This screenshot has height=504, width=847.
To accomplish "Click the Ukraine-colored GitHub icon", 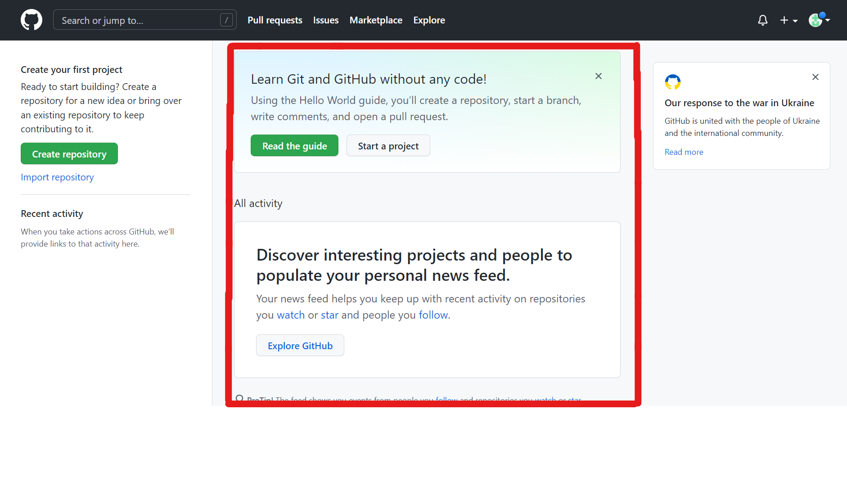I will pos(672,82).
